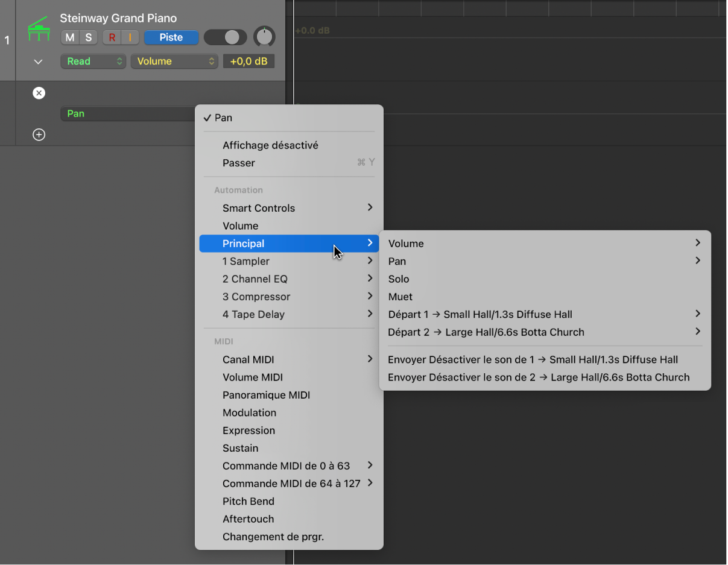Click the blue Piste button
The height and width of the screenshot is (565, 728).
click(x=171, y=37)
